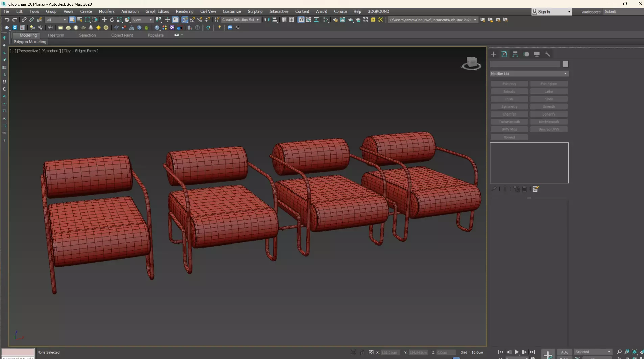
Task: Toggle the Ribbon display button
Action: click(301, 20)
